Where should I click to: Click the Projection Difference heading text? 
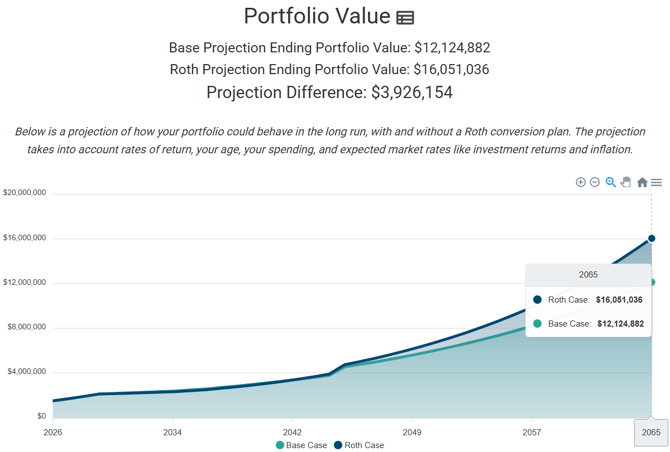pyautogui.click(x=329, y=92)
